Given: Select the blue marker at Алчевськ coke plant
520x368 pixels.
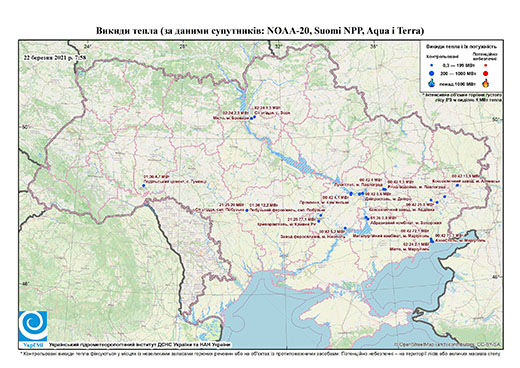Looking at the screenshot, I should coord(457,185).
